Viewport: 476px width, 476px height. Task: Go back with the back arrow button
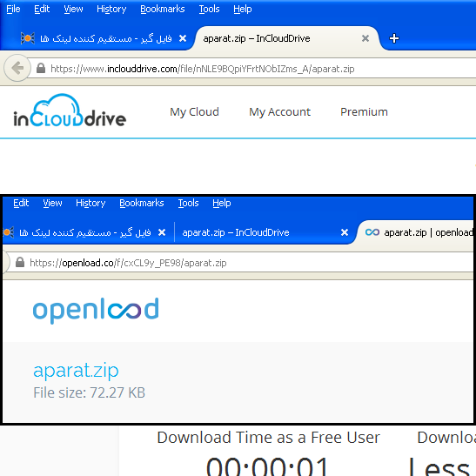17,68
